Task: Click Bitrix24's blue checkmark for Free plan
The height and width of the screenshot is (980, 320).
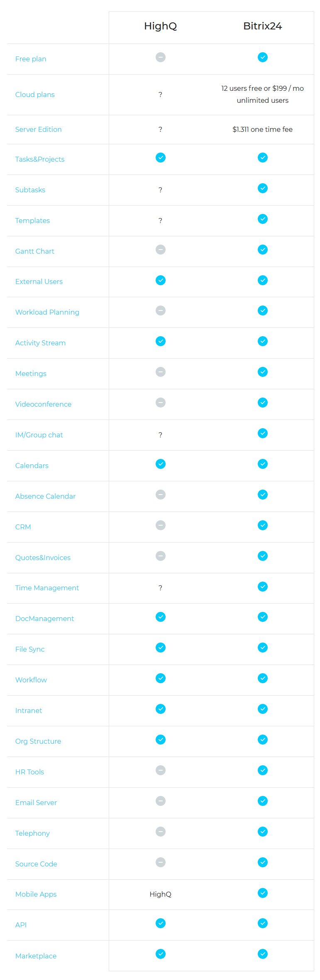Action: pyautogui.click(x=263, y=57)
